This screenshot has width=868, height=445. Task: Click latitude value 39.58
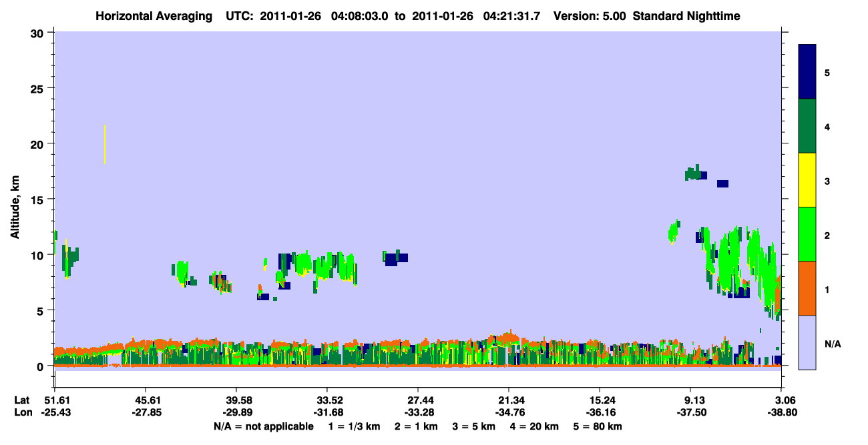pos(238,400)
